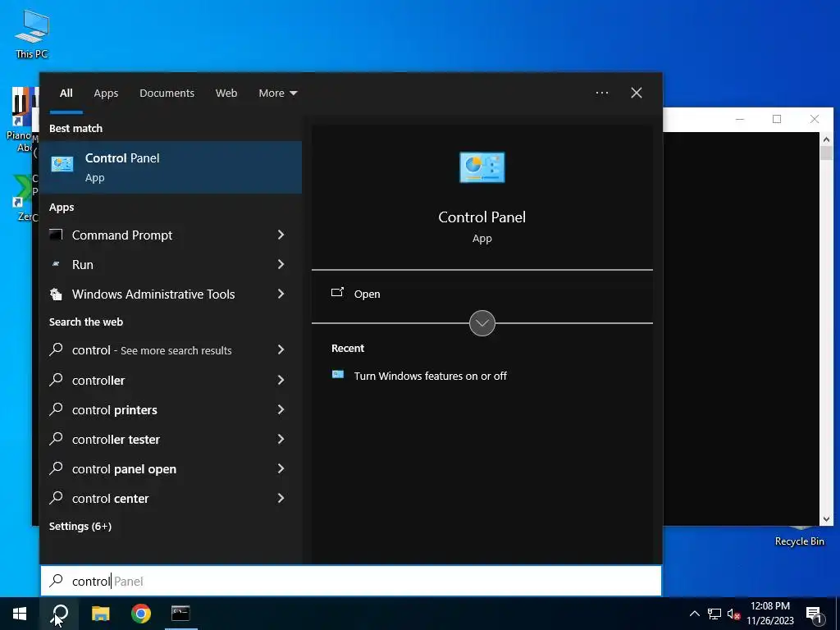
Task: Minimize the background console window
Action: pos(740,119)
